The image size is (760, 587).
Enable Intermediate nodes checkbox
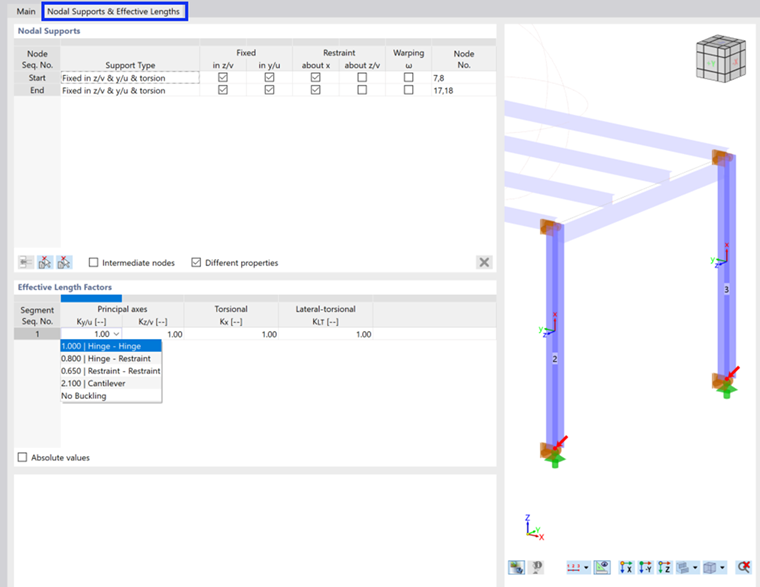click(94, 262)
